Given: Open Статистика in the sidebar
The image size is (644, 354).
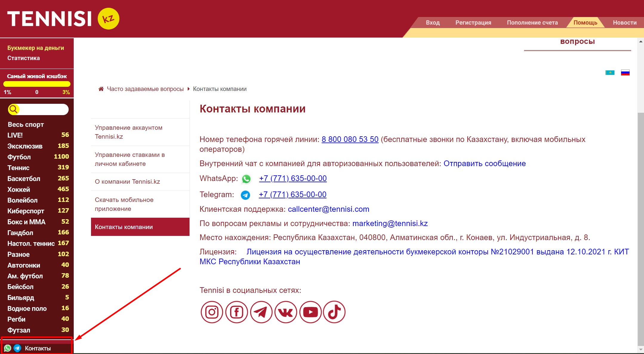Looking at the screenshot, I should (x=24, y=58).
